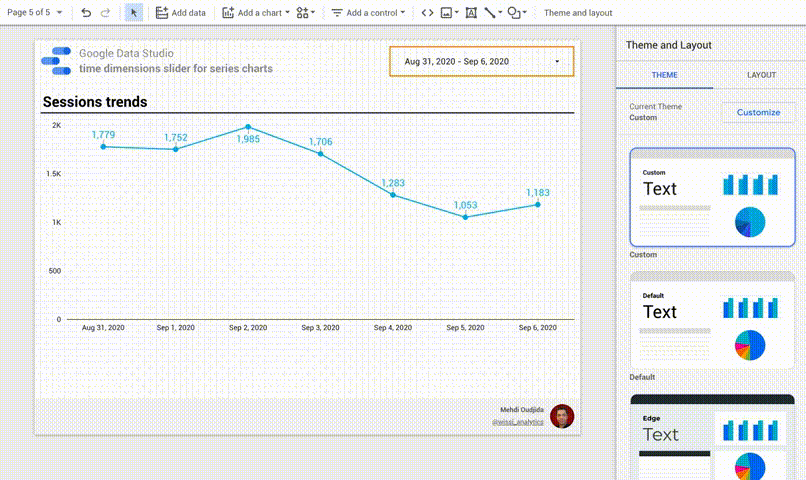Choose the Line drawing tool

(491, 13)
